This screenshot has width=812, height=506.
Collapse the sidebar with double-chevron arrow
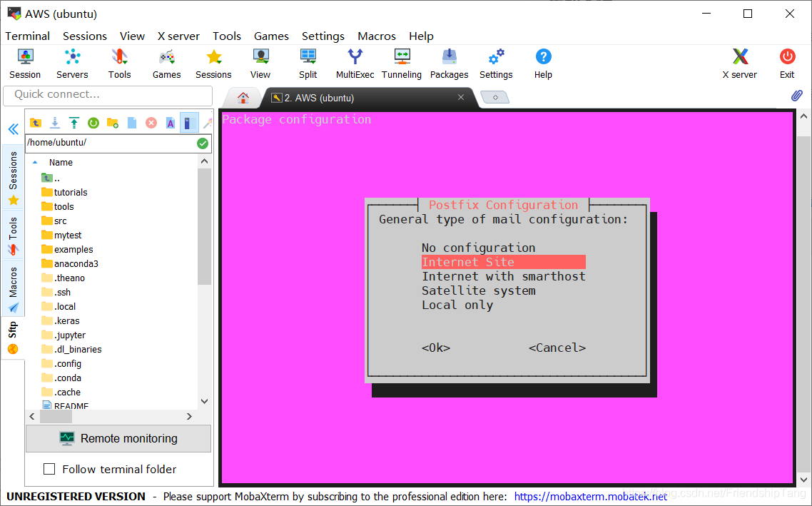tap(14, 129)
